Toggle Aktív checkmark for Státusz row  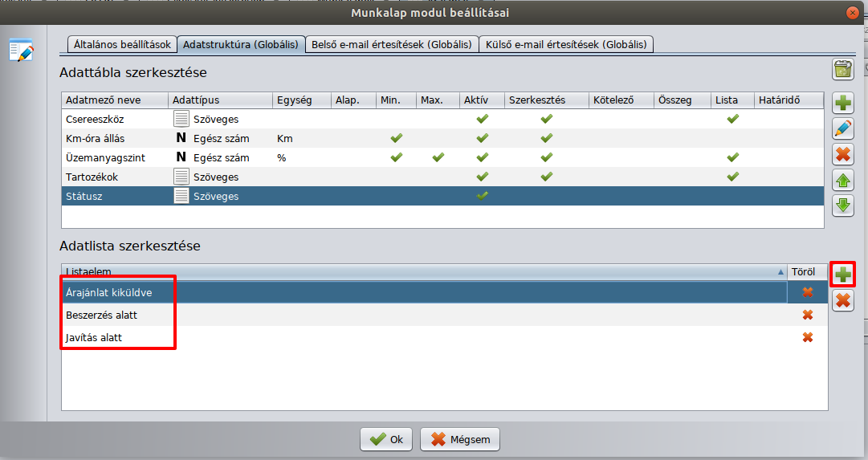tap(482, 196)
